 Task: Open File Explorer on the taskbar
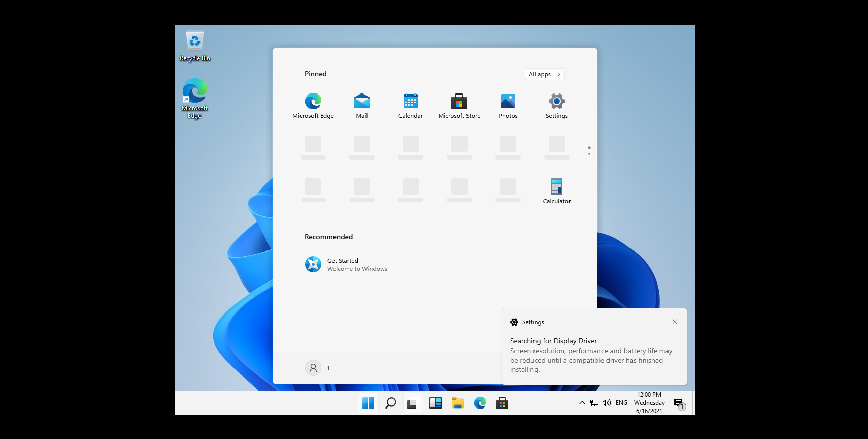(x=458, y=403)
